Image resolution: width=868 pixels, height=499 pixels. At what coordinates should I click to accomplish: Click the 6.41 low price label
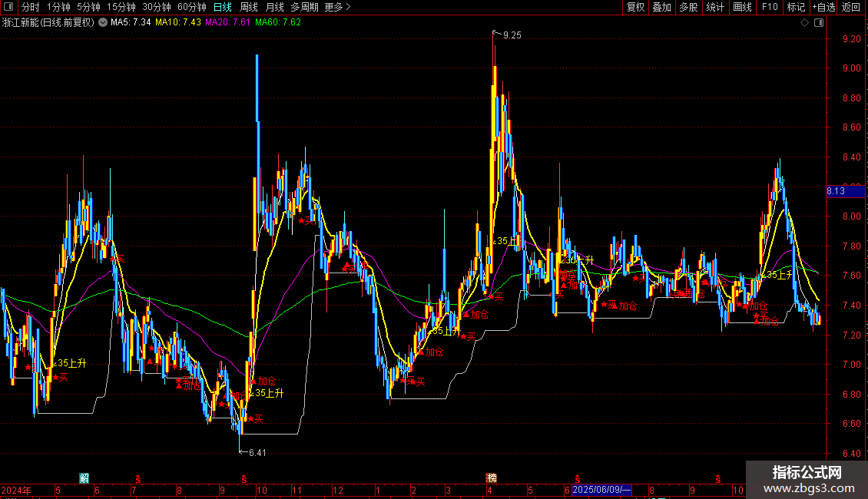[257, 452]
